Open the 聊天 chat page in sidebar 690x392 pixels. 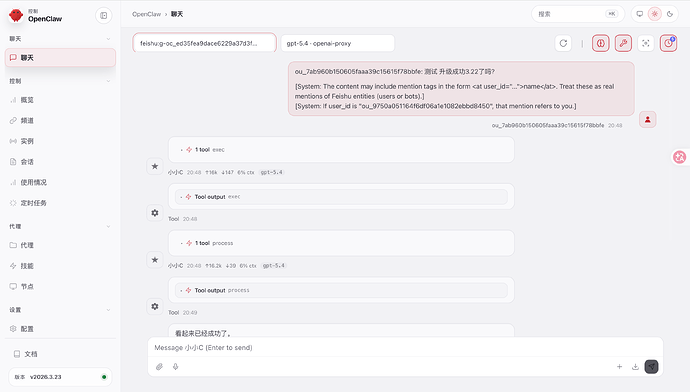(x=60, y=58)
